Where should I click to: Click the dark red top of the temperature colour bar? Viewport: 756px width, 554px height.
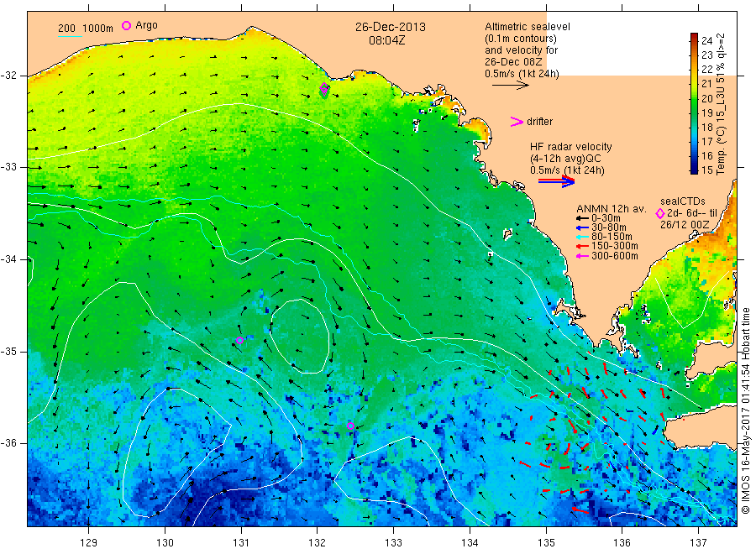pos(695,36)
